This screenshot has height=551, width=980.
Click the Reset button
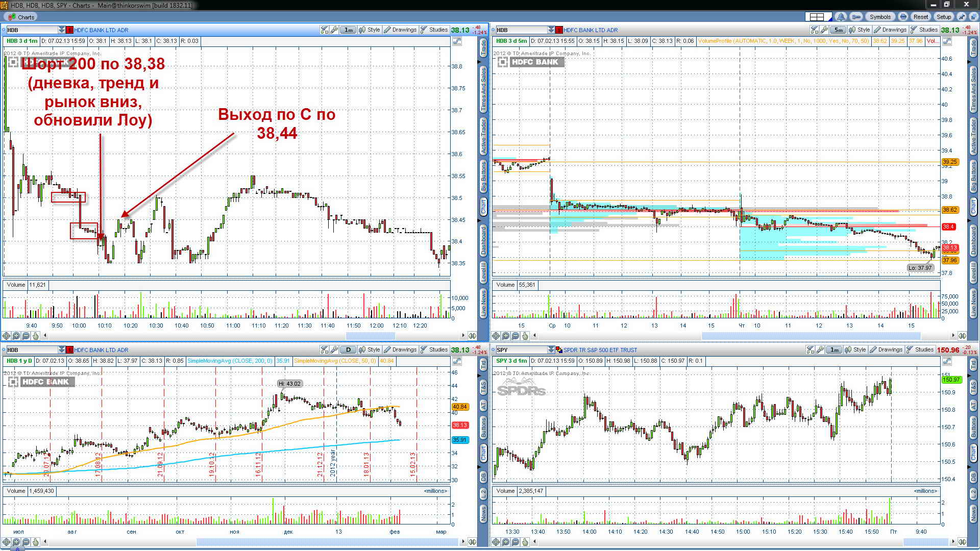point(921,17)
